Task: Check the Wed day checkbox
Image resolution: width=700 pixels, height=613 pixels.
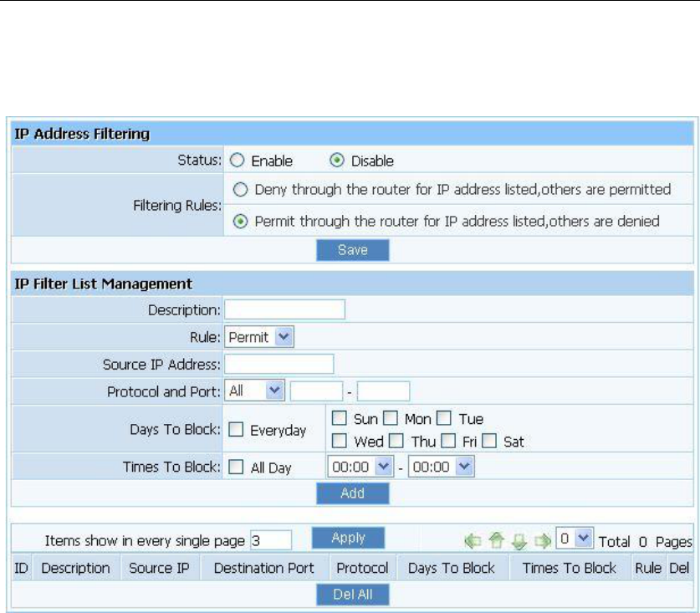Action: pos(340,441)
